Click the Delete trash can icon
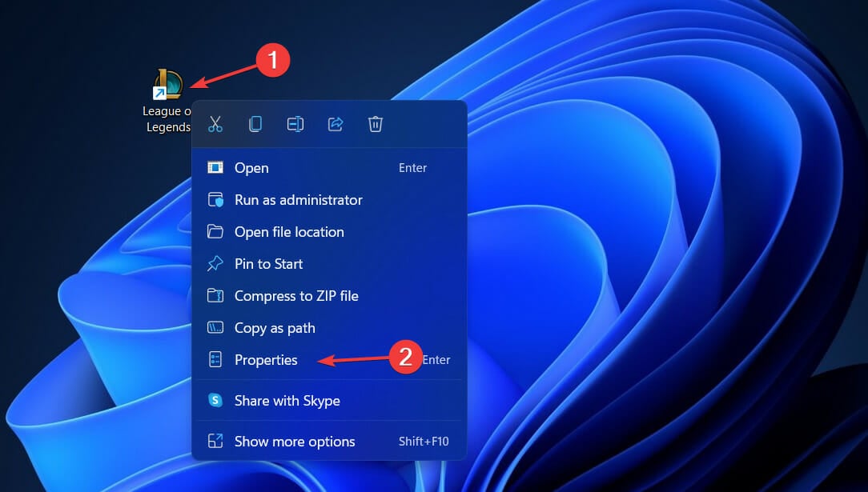The width and height of the screenshot is (868, 492). click(x=376, y=124)
